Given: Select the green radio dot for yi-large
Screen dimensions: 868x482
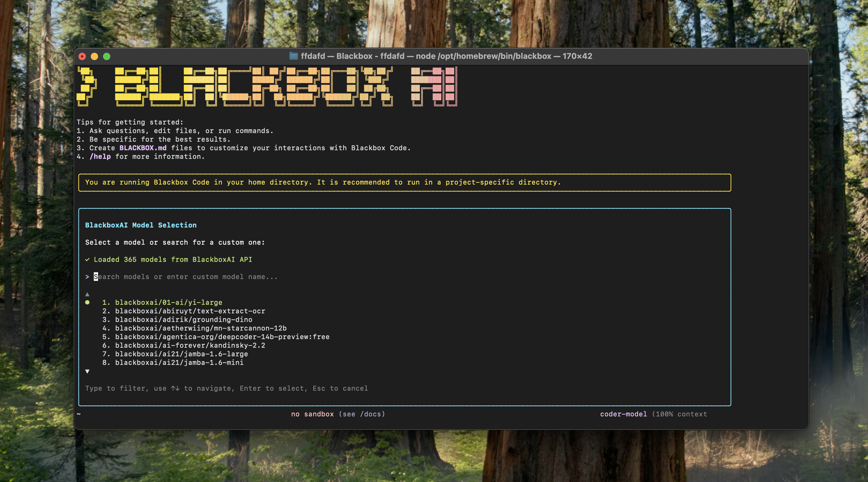Looking at the screenshot, I should click(87, 302).
